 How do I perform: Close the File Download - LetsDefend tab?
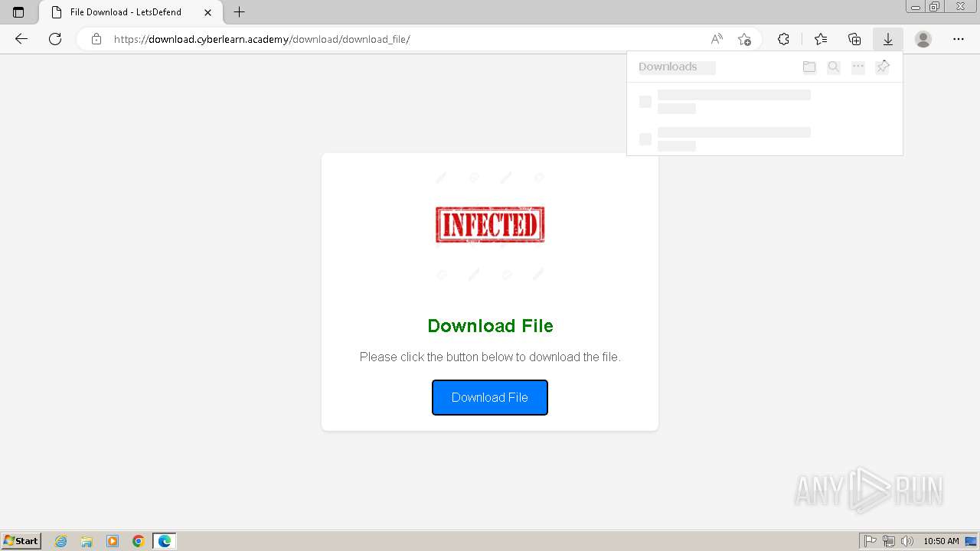(207, 12)
